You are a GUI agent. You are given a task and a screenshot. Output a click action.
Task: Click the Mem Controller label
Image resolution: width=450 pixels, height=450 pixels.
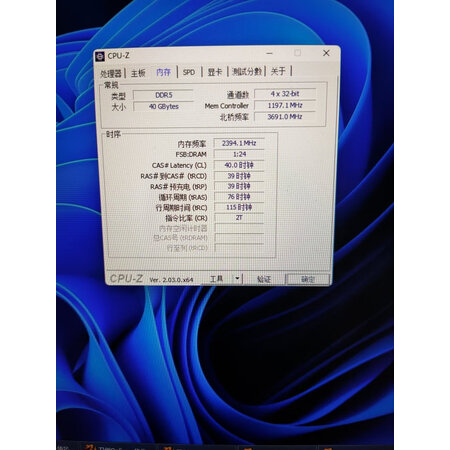point(227,106)
